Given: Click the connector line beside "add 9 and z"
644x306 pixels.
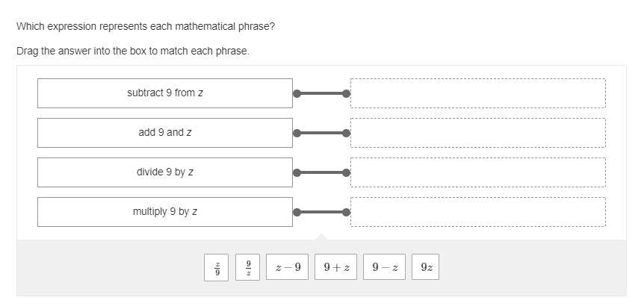Looking at the screenshot, I should click(x=321, y=133).
